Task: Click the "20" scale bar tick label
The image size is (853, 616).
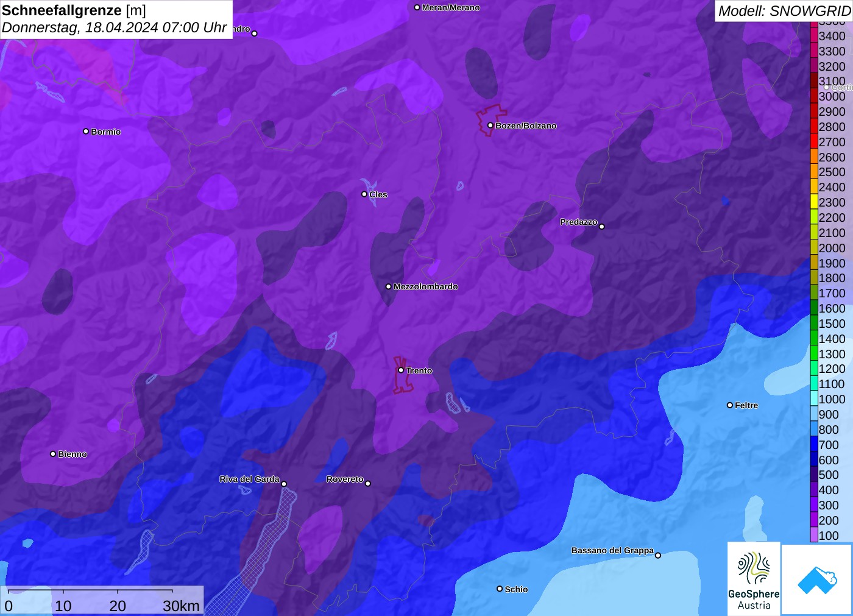Action: coord(118,606)
